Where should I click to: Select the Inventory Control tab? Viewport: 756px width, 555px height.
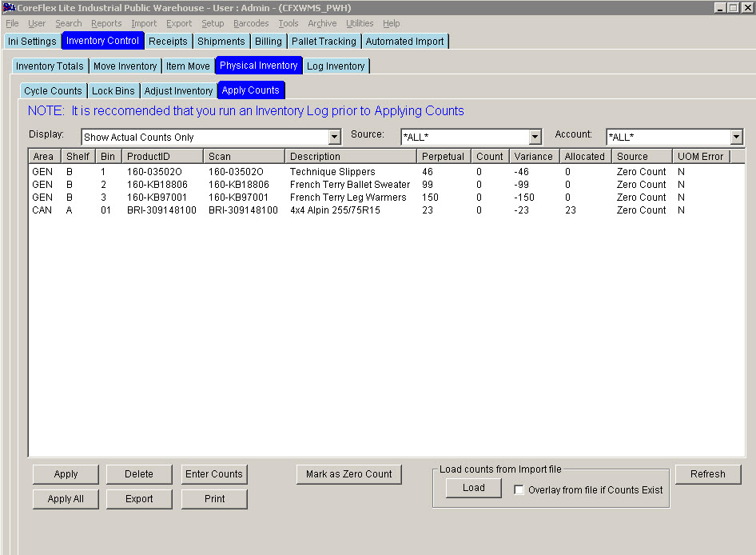tap(103, 41)
